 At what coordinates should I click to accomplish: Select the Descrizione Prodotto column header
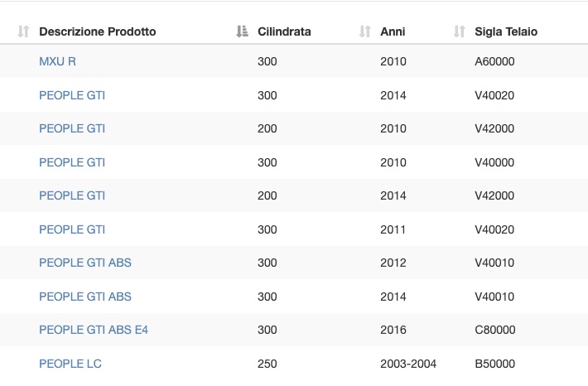coord(98,31)
